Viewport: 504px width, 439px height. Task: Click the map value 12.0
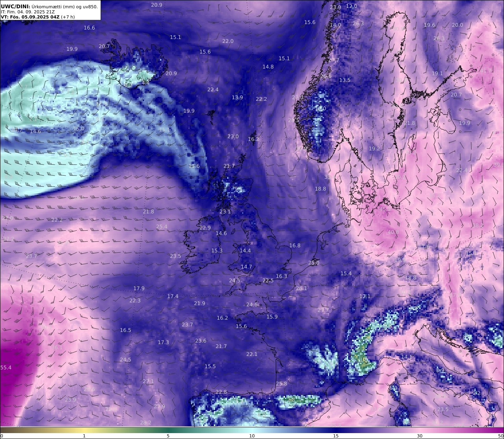[352, 6]
